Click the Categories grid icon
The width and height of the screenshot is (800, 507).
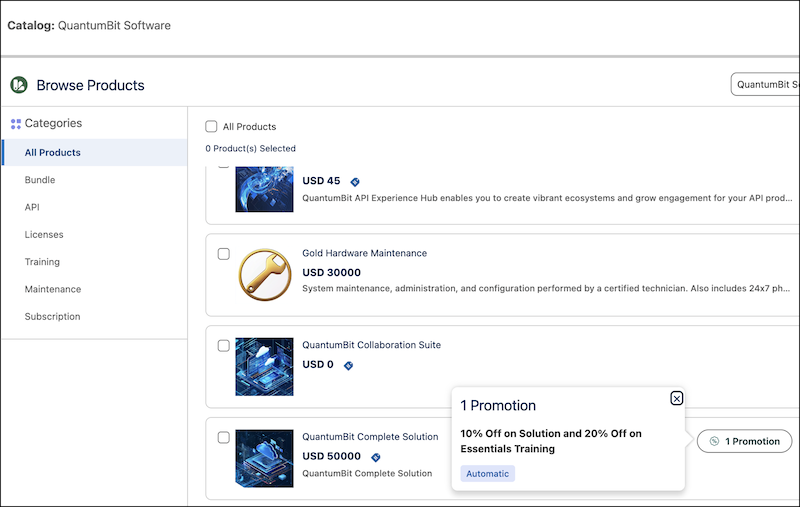point(16,123)
